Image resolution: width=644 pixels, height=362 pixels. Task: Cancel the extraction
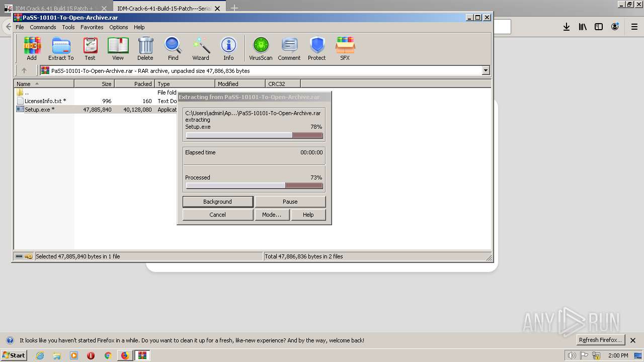218,215
